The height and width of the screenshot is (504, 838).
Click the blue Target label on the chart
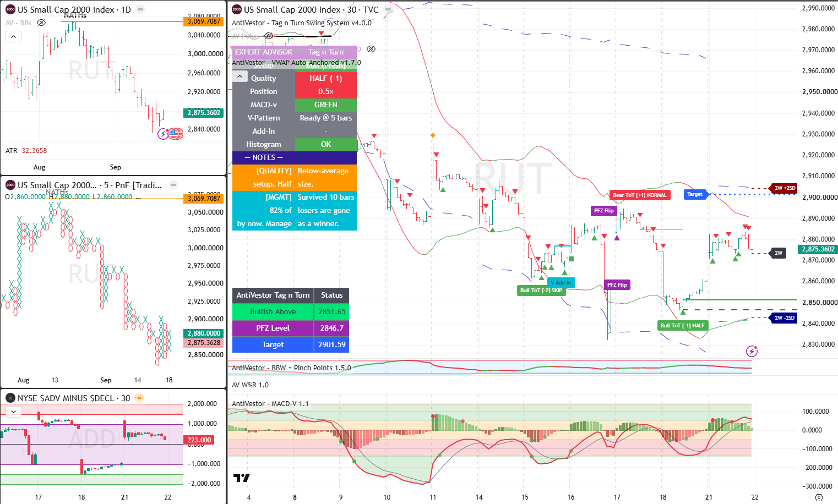pos(695,194)
